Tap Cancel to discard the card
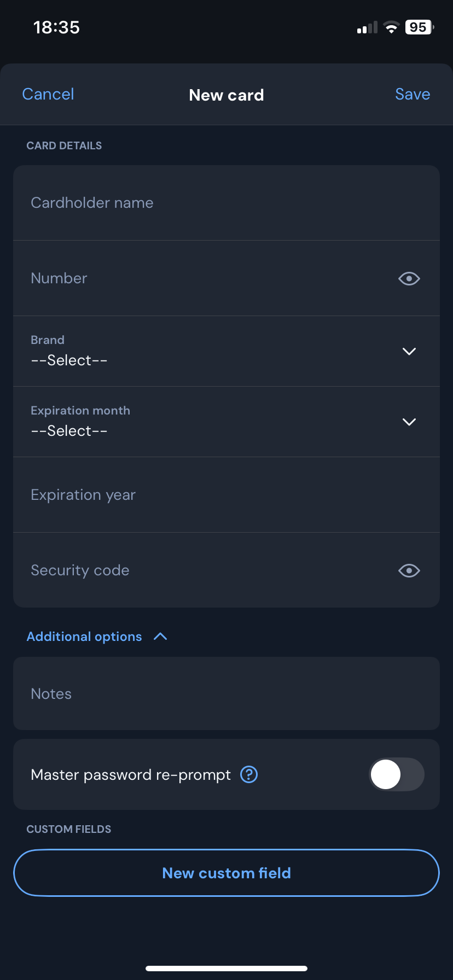The height and width of the screenshot is (980, 453). point(48,94)
